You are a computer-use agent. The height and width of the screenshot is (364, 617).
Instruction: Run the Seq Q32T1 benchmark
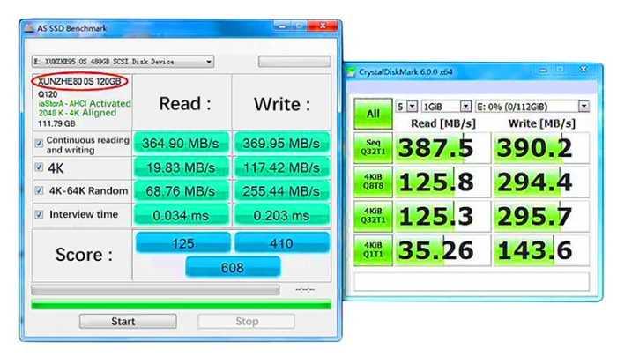click(373, 149)
